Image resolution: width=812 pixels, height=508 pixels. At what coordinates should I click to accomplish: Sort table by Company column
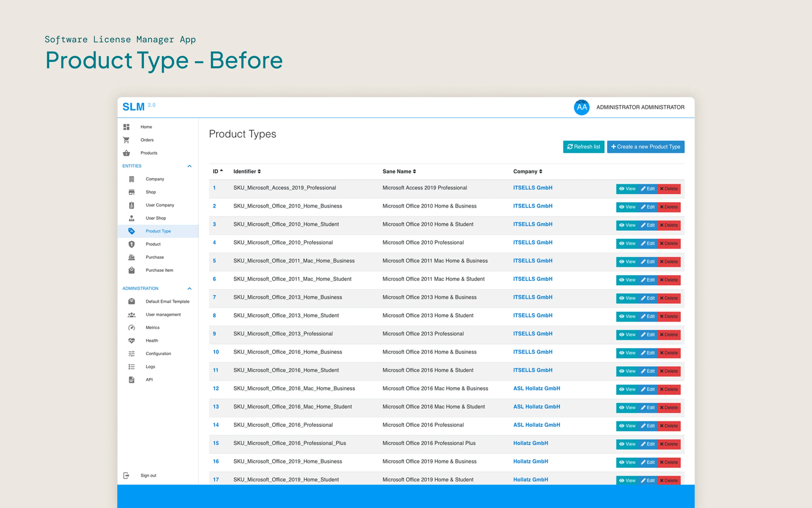(x=528, y=171)
